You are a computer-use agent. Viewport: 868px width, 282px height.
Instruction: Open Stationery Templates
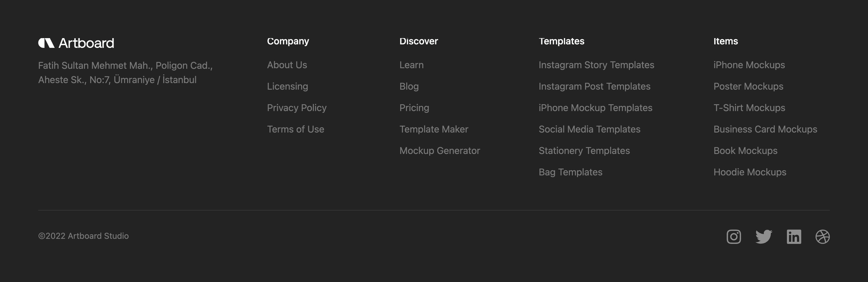click(584, 150)
